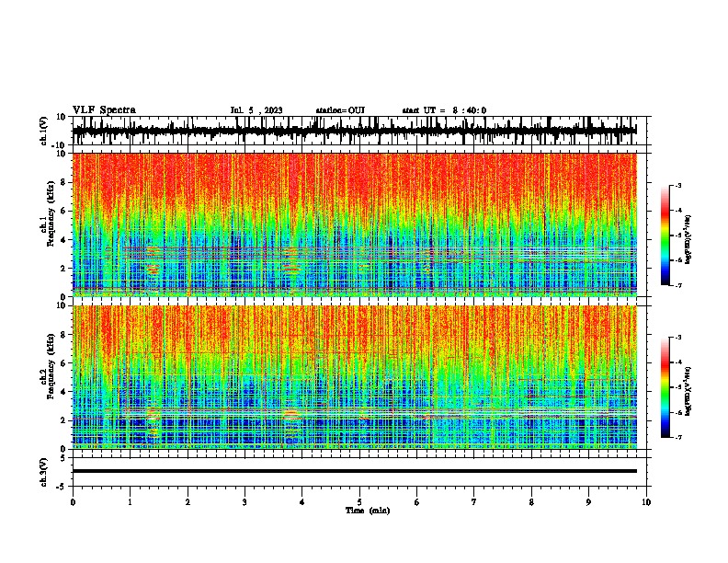The image size is (728, 563).
Task: Select the ch.2 "Frequency (kHz)" axis label
Action: pos(51,366)
